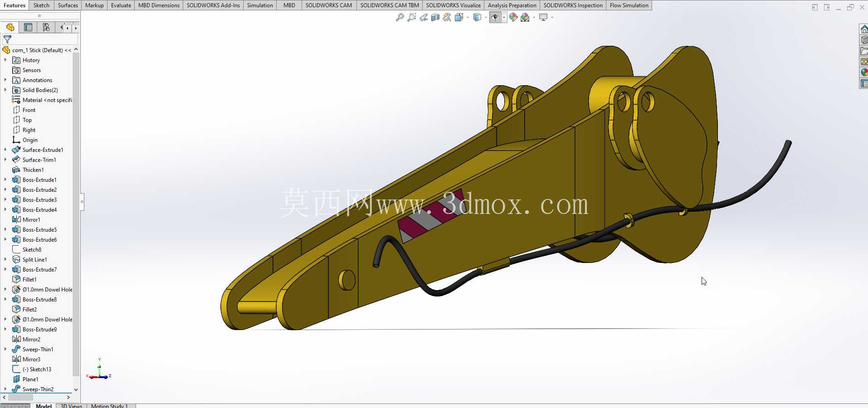Screen dimensions: 868x408
Task: Select the Sensors tree item
Action: (x=27, y=70)
